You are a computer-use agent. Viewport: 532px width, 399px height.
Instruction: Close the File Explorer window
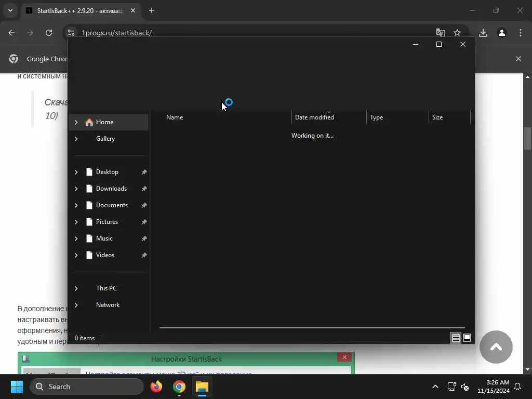click(463, 45)
